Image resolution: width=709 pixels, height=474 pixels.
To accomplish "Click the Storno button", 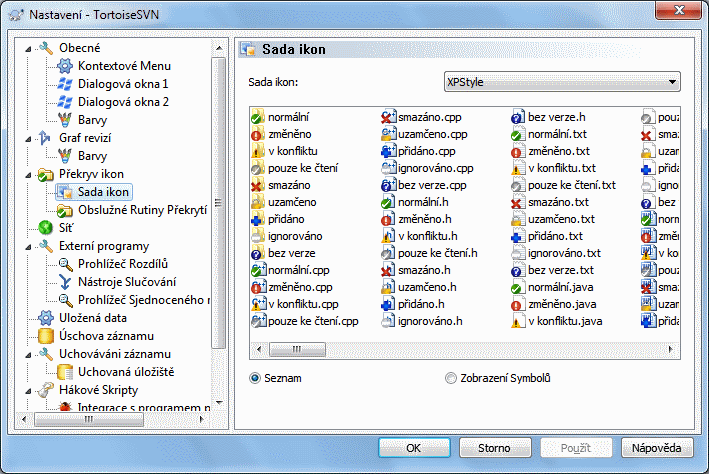I will [x=495, y=448].
